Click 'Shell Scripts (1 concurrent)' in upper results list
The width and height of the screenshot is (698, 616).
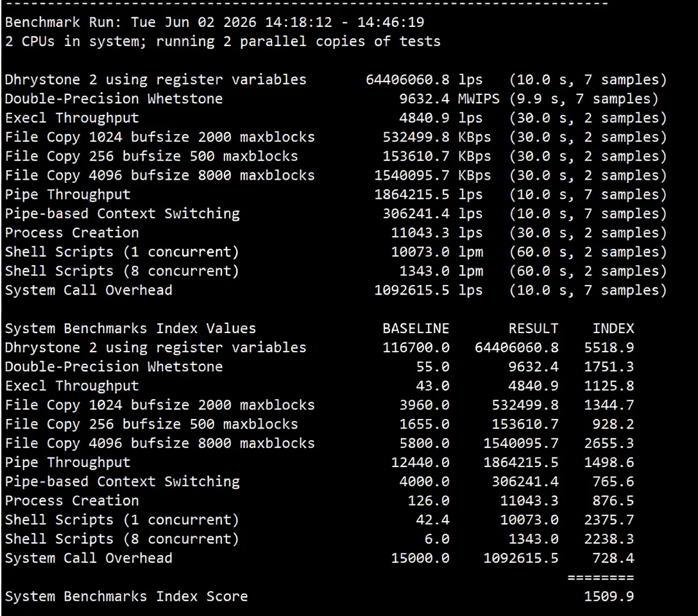[122, 252]
